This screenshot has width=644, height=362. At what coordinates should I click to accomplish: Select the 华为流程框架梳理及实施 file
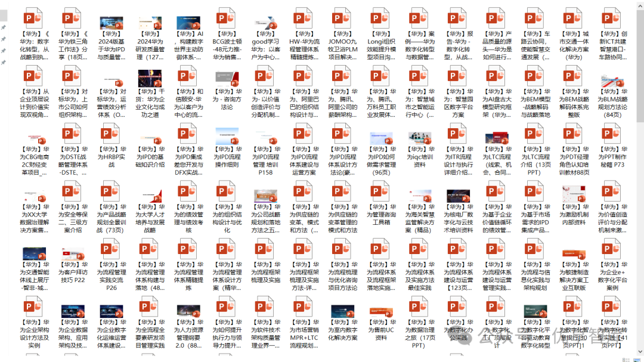[265, 249]
